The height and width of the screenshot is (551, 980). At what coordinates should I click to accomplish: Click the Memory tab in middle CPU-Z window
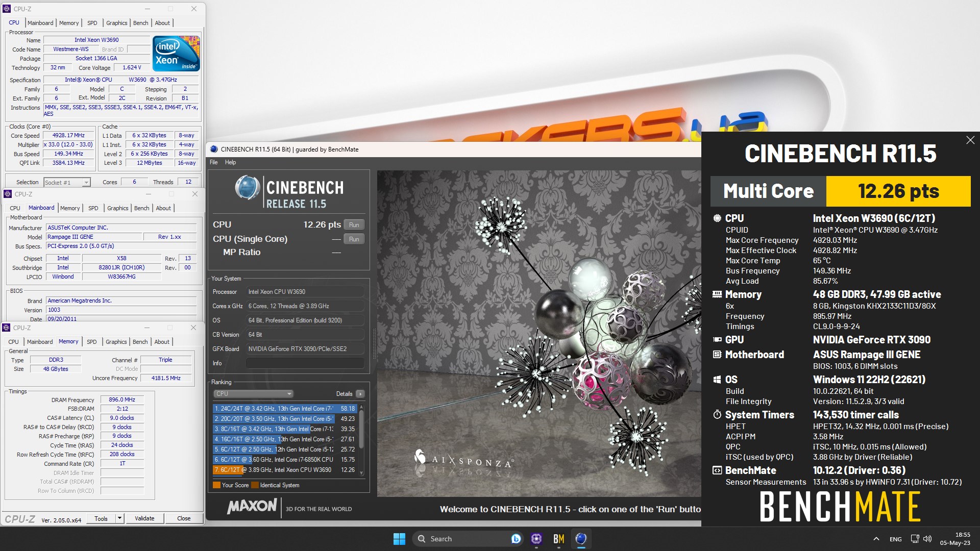70,208
